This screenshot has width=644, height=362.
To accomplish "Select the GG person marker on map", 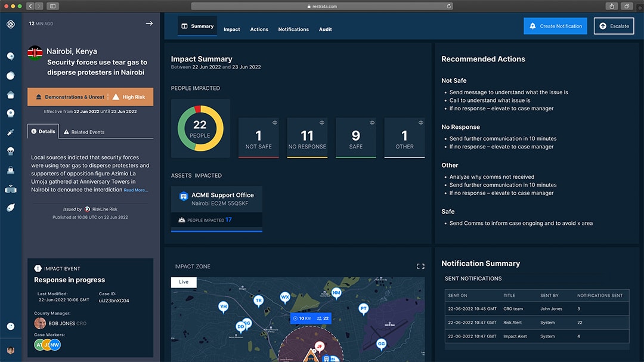I will tap(381, 344).
